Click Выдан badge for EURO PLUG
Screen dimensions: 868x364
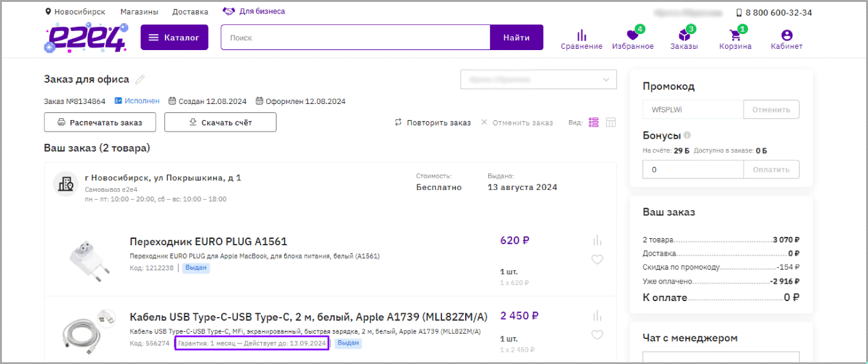click(x=196, y=268)
